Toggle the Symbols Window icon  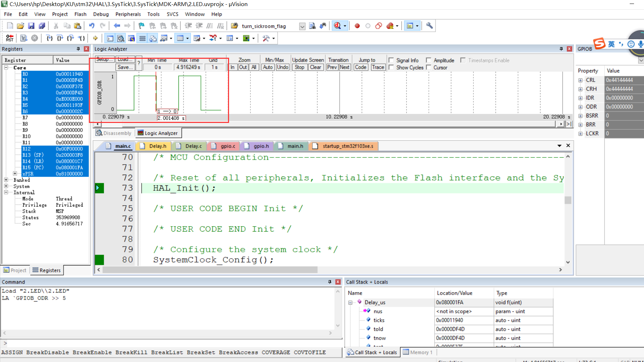[132, 38]
